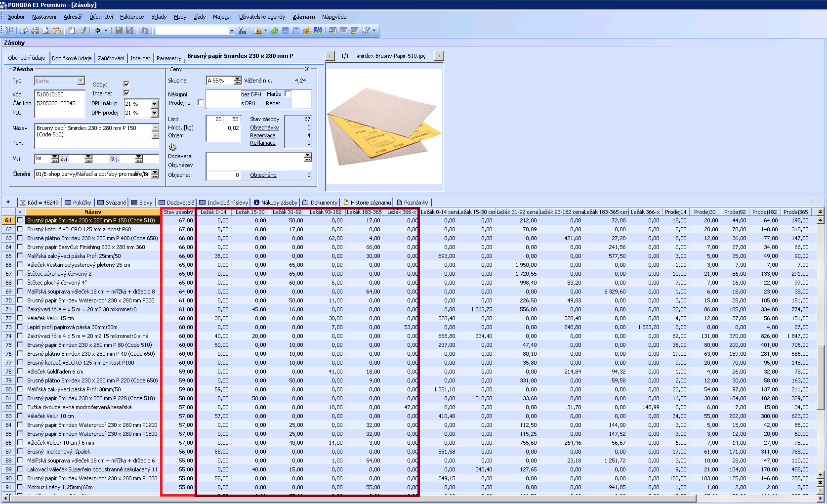
Task: Open the Rezervace link
Action: (x=263, y=135)
